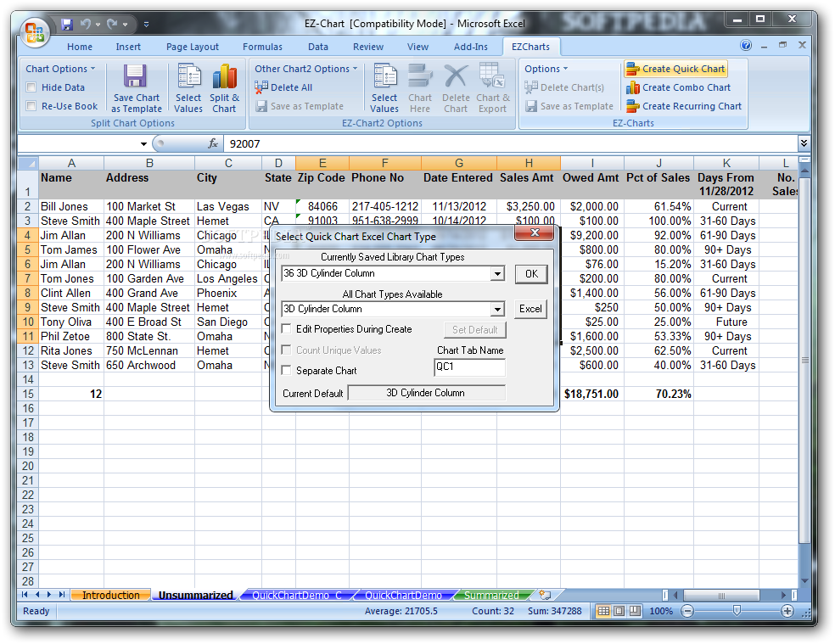This screenshot has height=644, width=835.
Task: Click Select Values in Split Chart Options
Action: click(x=188, y=88)
